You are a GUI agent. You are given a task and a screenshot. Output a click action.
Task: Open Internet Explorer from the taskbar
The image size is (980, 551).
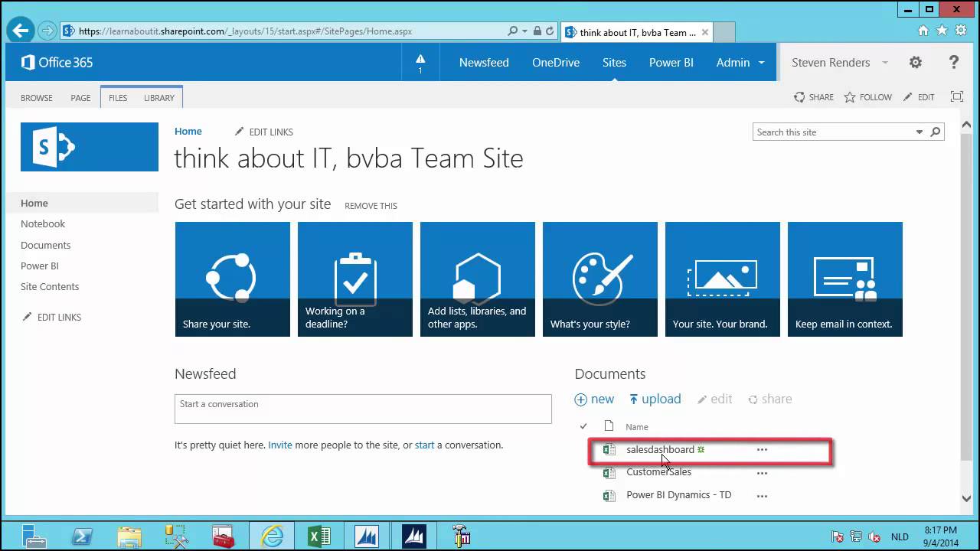pyautogui.click(x=271, y=536)
